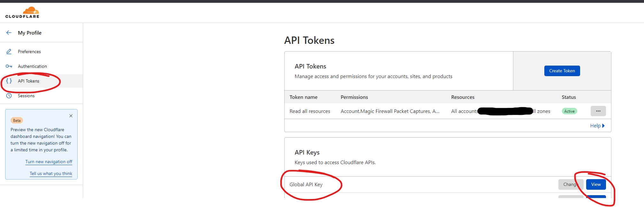Click the Active status badge
Screen dimensions: 644x207
[570, 111]
